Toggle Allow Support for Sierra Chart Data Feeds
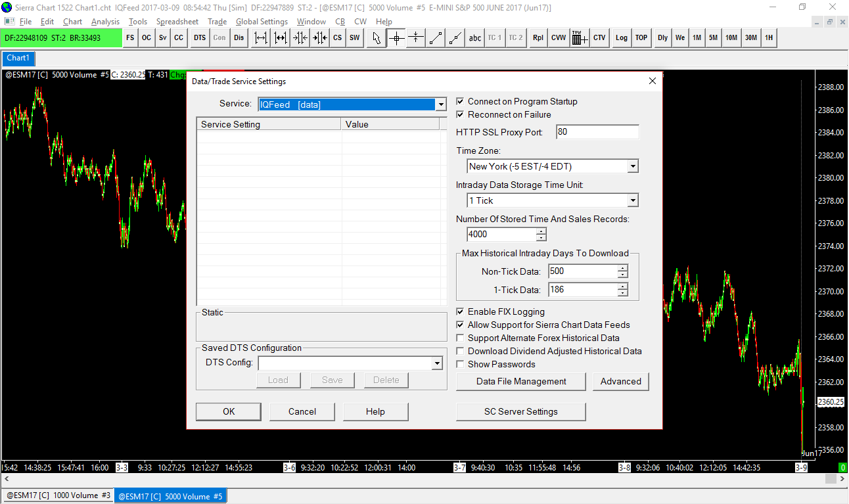The height and width of the screenshot is (504, 849). point(461,325)
